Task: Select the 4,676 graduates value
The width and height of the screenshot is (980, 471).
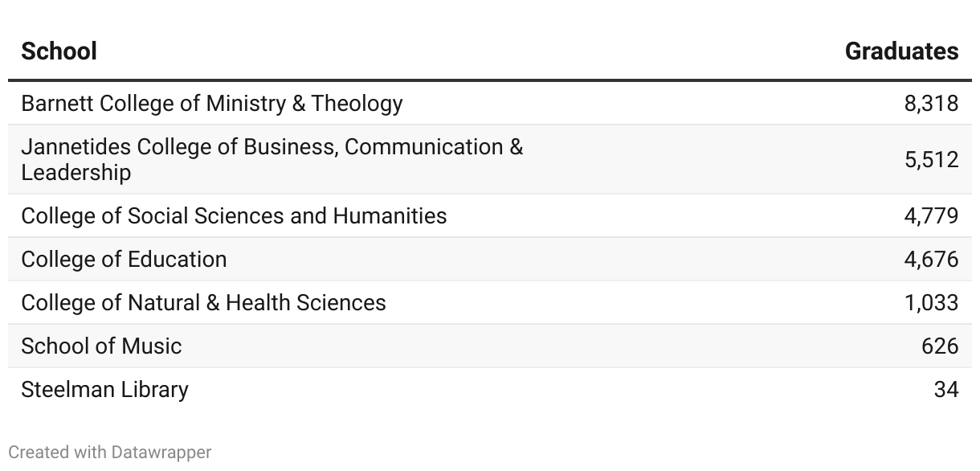Action: pos(931,260)
